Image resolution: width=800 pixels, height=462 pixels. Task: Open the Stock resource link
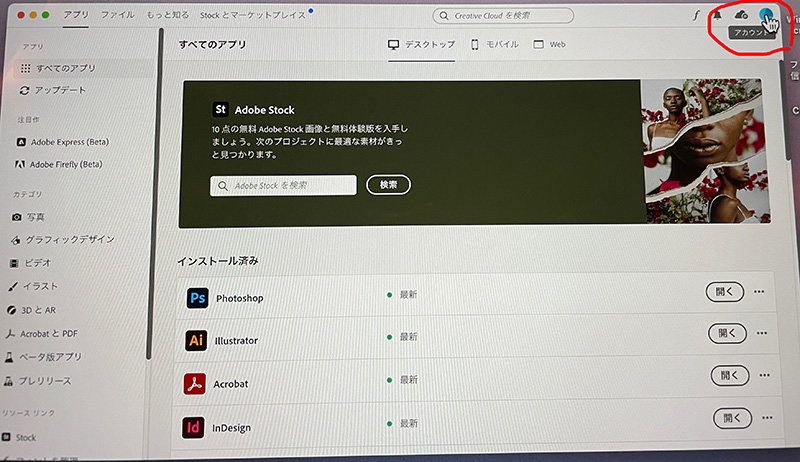coord(19,438)
